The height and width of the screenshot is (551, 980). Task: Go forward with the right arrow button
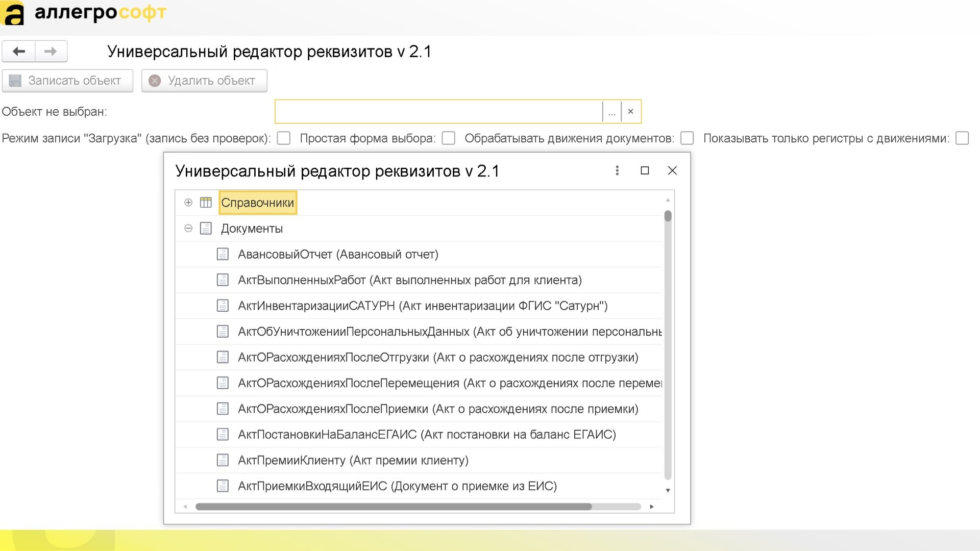pyautogui.click(x=51, y=51)
